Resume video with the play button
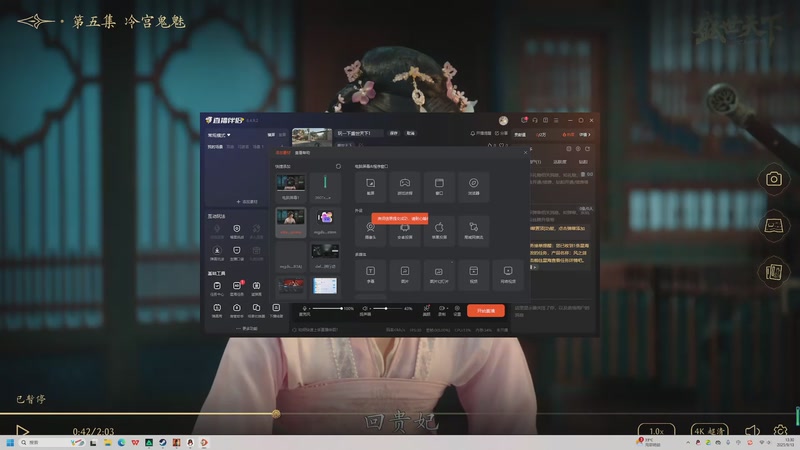800x450 pixels. 21,431
